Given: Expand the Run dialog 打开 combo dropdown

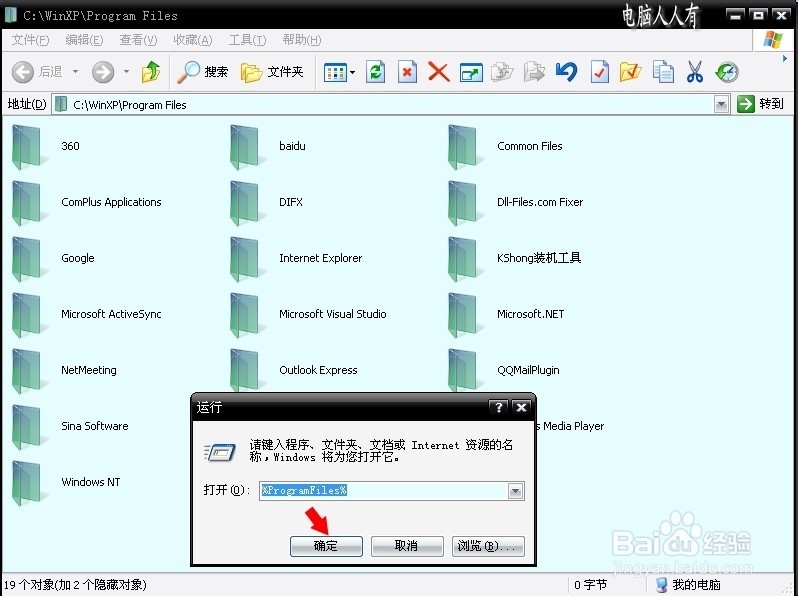Looking at the screenshot, I should coord(516,491).
